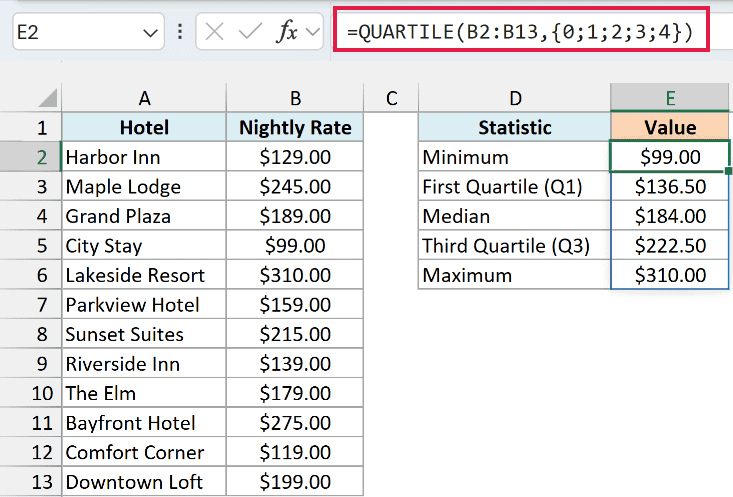Expand the dropdown next to fx
733x497 pixels.
click(x=312, y=32)
